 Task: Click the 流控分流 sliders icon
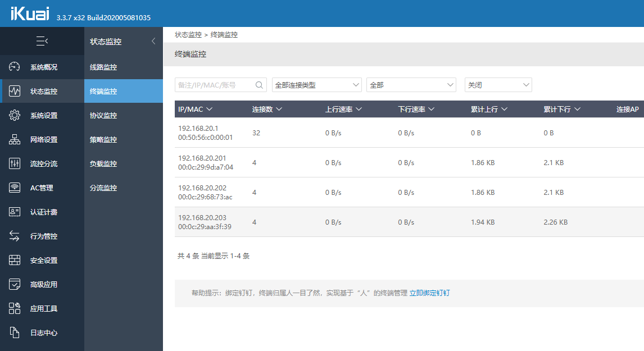point(15,164)
